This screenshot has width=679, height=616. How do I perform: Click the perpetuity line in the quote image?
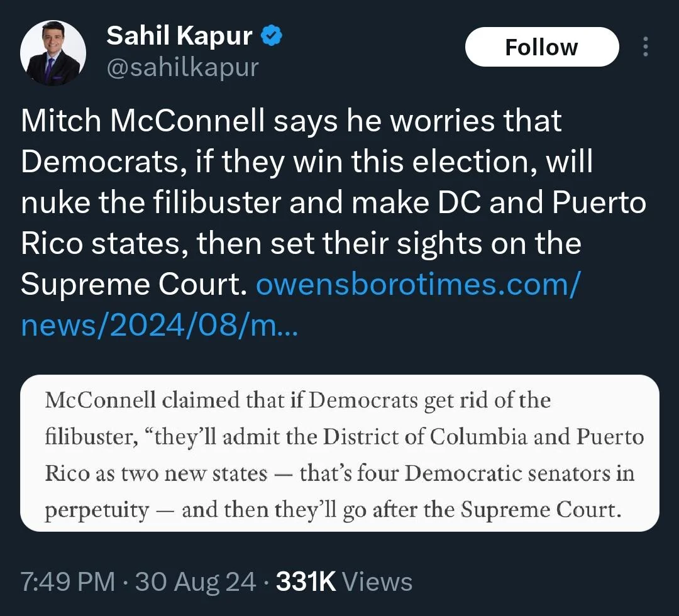[x=333, y=509]
